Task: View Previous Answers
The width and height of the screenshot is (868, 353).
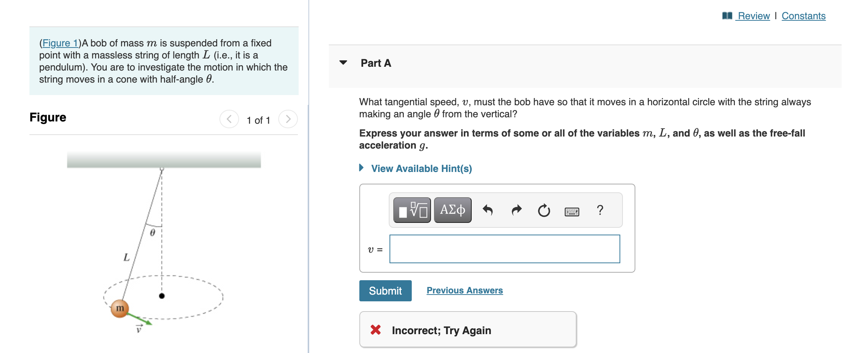Action: coord(465,290)
